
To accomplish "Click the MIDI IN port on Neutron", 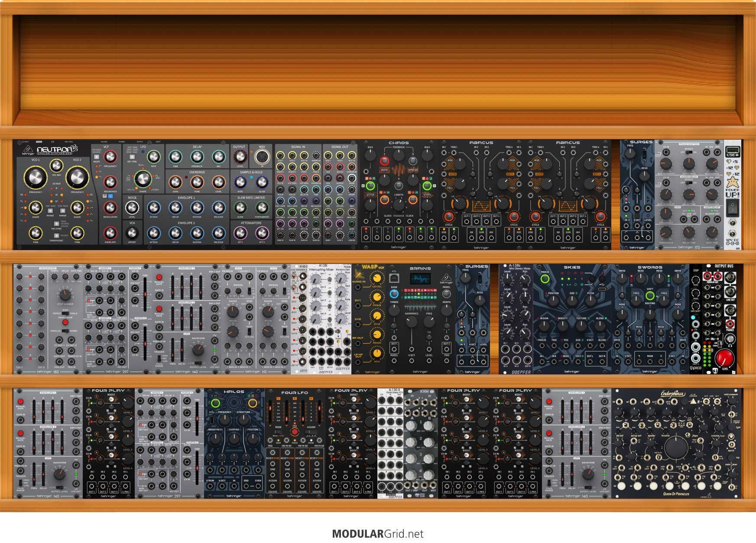I will tap(262, 157).
